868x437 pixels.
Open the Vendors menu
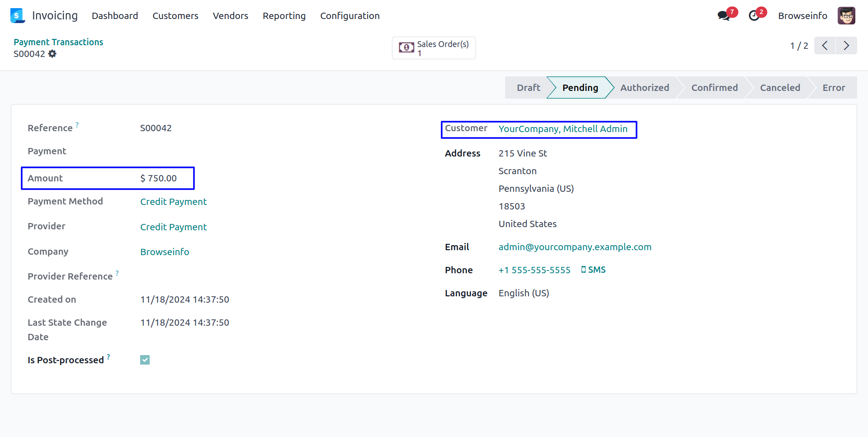[231, 16]
